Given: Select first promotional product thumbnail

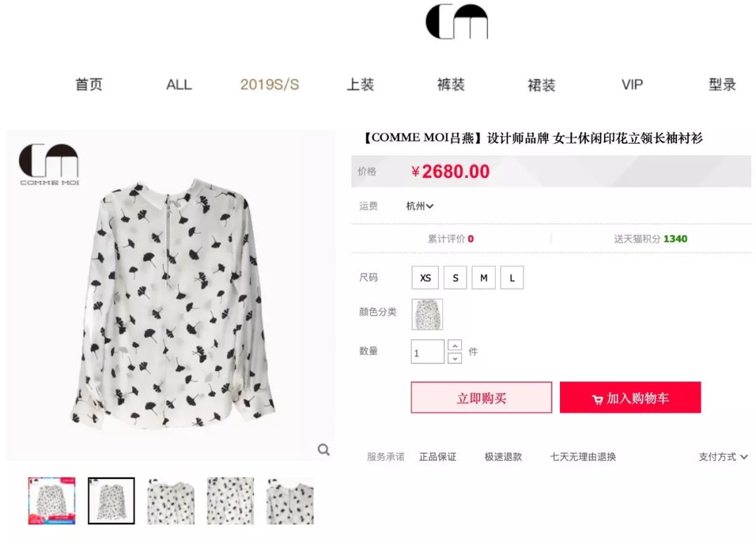Looking at the screenshot, I should point(52,501).
